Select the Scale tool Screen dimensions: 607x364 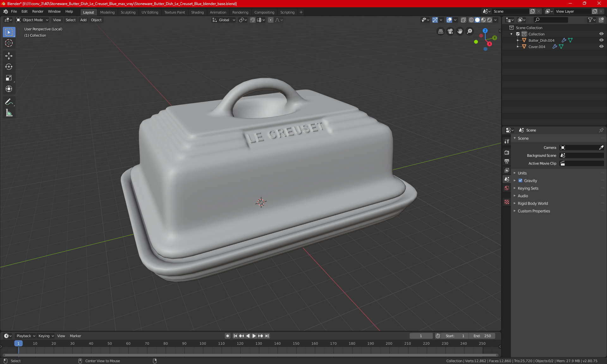click(x=9, y=78)
